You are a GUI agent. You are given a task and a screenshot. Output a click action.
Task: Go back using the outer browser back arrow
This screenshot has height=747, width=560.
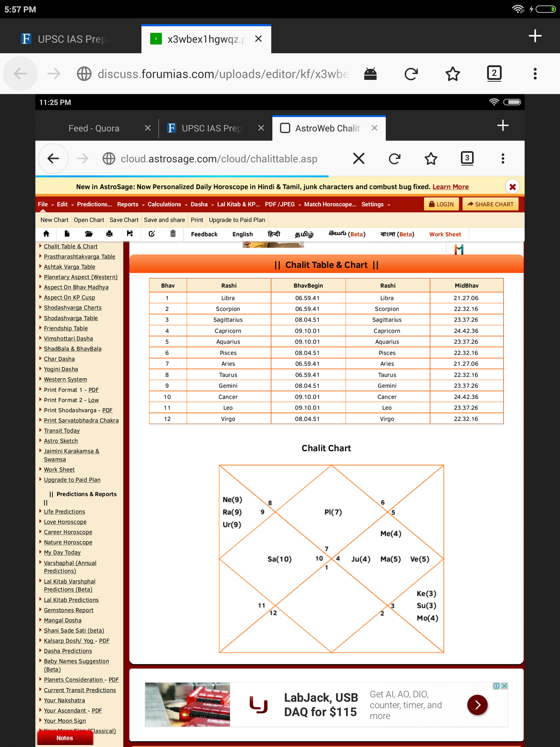click(20, 74)
